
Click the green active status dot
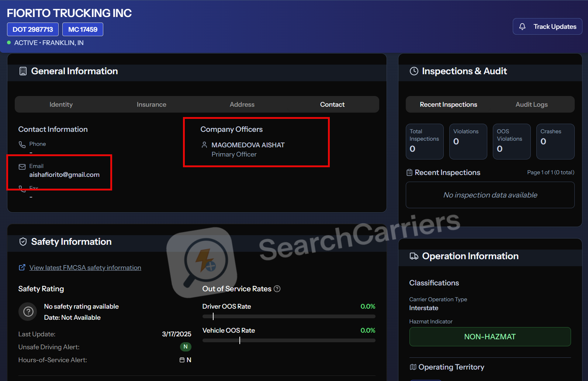coord(9,42)
